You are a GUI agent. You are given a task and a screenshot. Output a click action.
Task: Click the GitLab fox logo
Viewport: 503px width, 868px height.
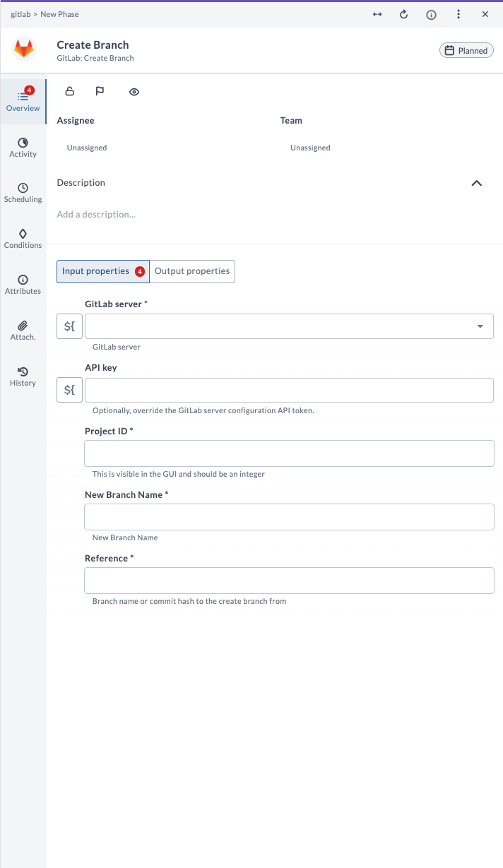click(24, 49)
